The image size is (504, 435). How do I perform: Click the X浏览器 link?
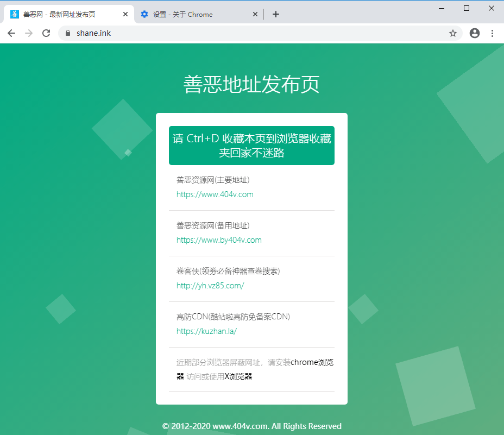click(x=238, y=376)
